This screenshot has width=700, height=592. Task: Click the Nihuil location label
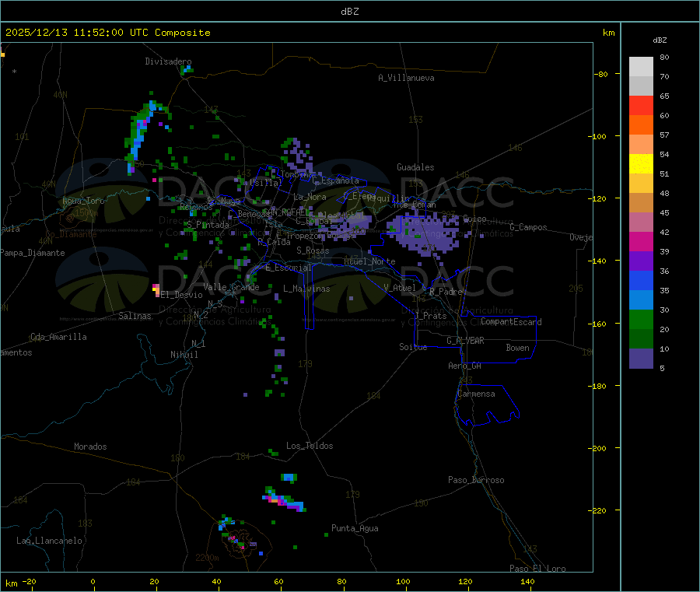pyautogui.click(x=184, y=355)
